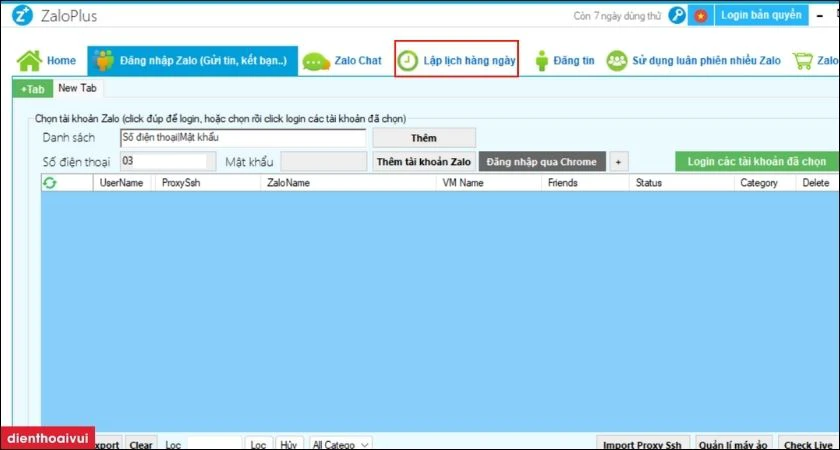
Task: Go to Đăng tin section
Action: (565, 61)
